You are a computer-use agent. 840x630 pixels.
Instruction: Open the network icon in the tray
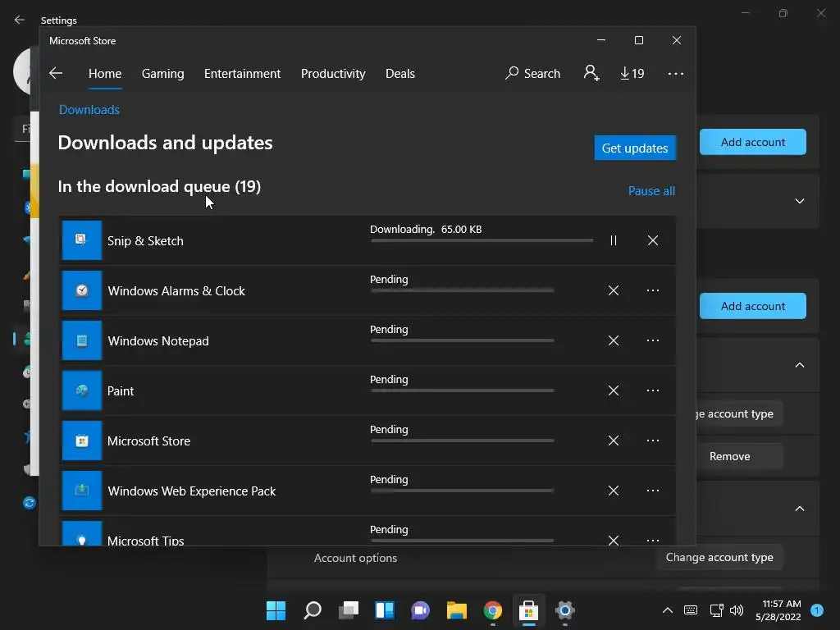pyautogui.click(x=716, y=610)
